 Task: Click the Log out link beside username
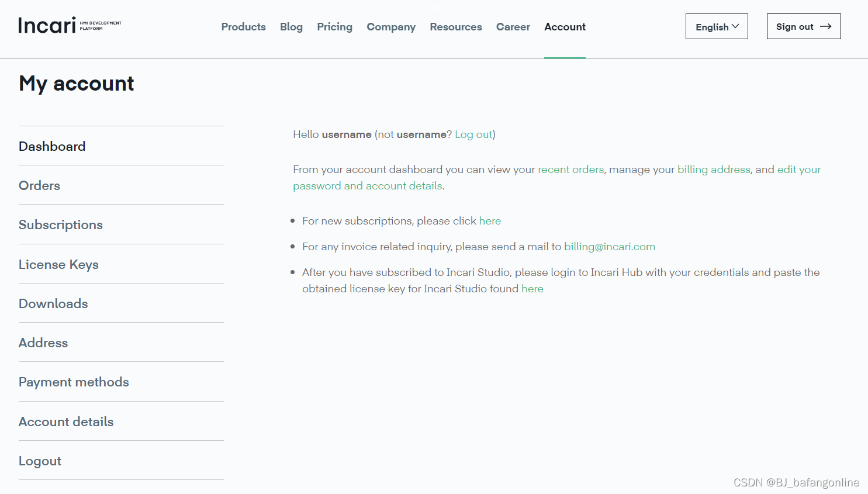(x=473, y=134)
